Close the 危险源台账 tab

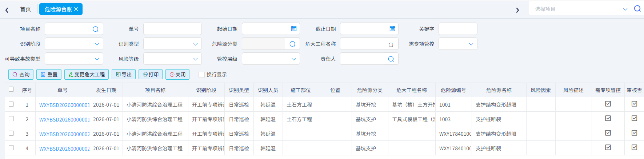[76, 9]
